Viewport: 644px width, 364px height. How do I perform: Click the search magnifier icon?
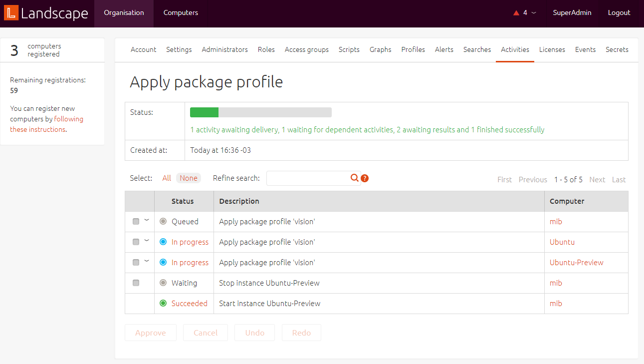coord(354,178)
